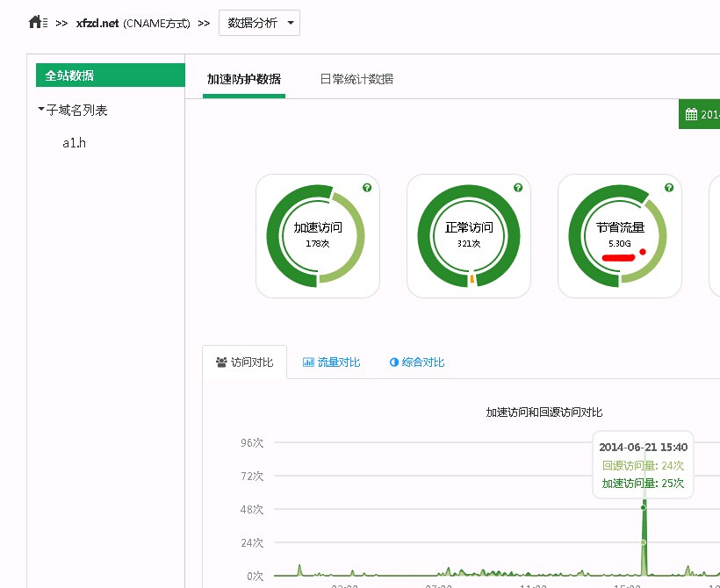The width and height of the screenshot is (720, 588).
Task: Click 回源访问量: 24次 in tooltip
Action: [x=643, y=465]
